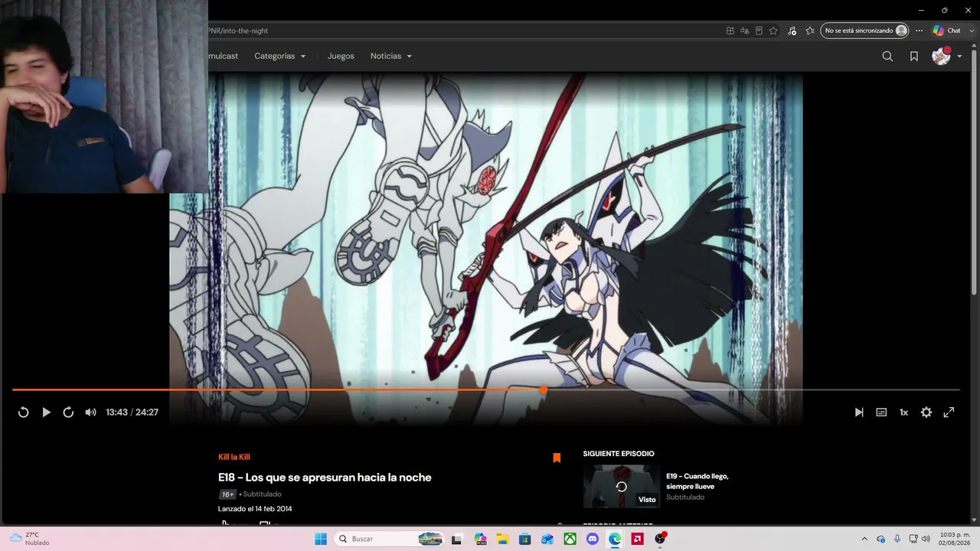Skip to the next episode icon
Viewport: 980px width, 551px height.
859,412
